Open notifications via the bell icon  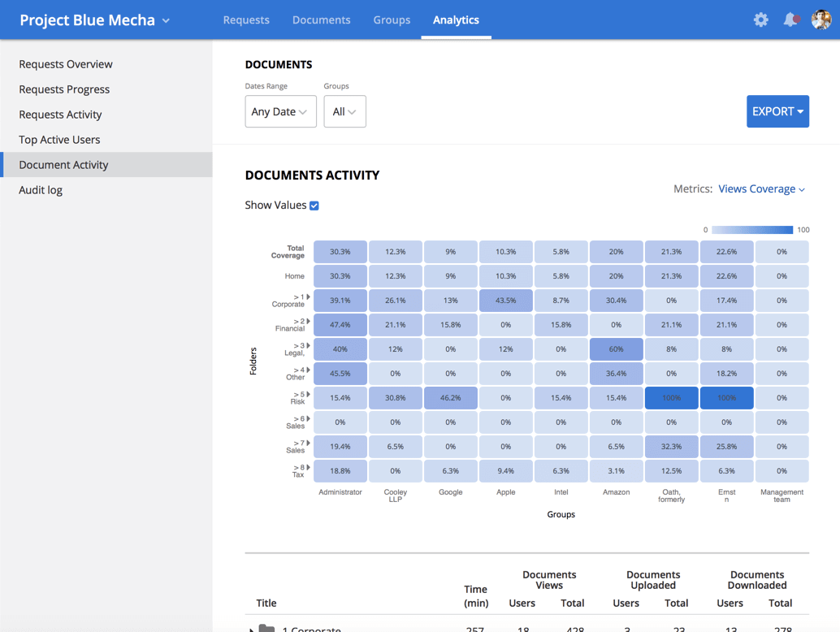[790, 19]
